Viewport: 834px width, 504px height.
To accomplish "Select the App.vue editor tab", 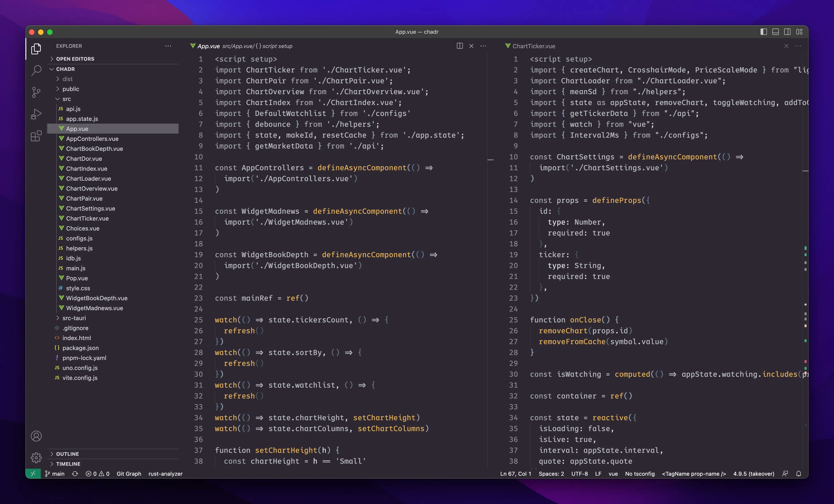I will (208, 46).
